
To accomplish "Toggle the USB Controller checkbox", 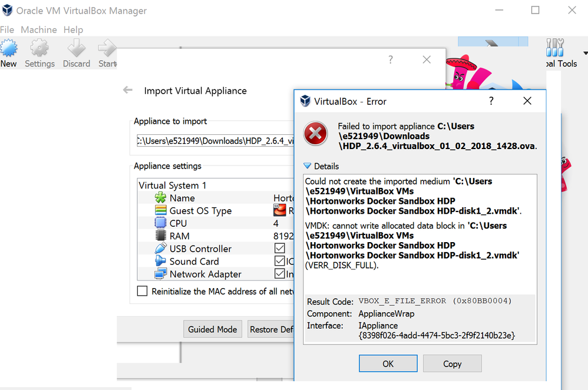I will coord(280,248).
